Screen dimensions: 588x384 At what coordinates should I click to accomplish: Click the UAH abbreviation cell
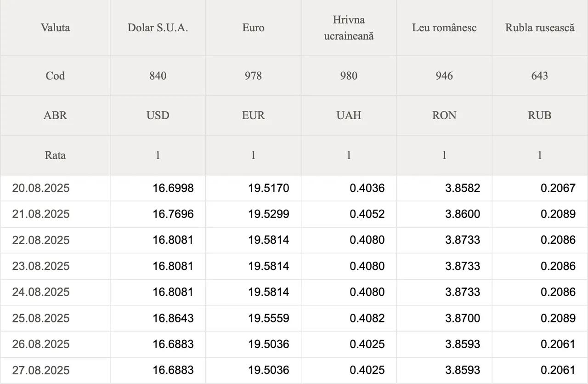(x=349, y=115)
